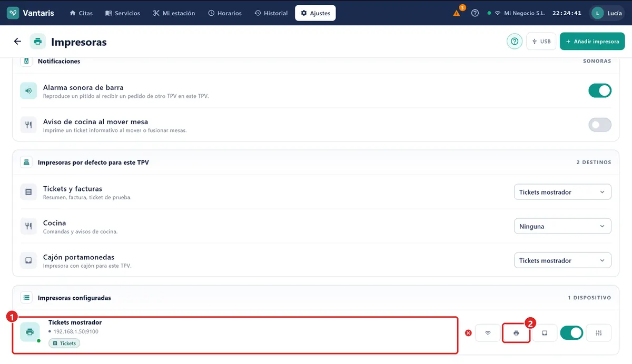Image resolution: width=632 pixels, height=364 pixels.
Task: Click the printer address 192.168.1.50:9100
Action: (76, 331)
